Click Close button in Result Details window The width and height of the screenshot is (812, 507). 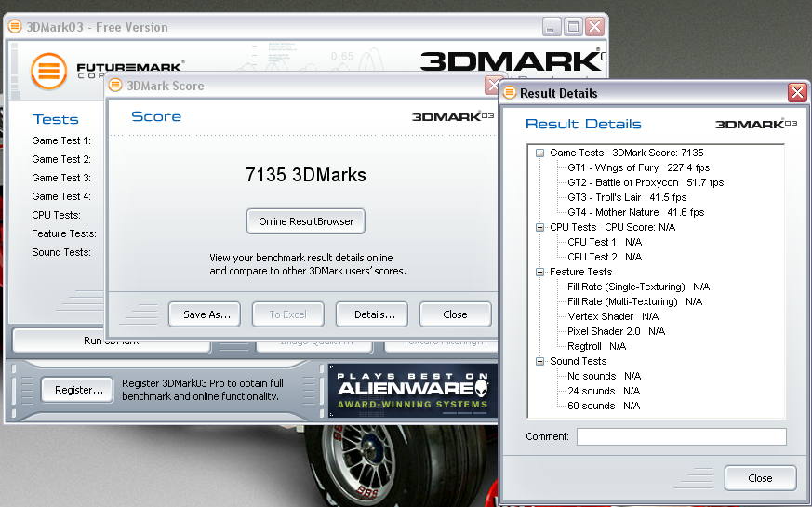pyautogui.click(x=760, y=478)
